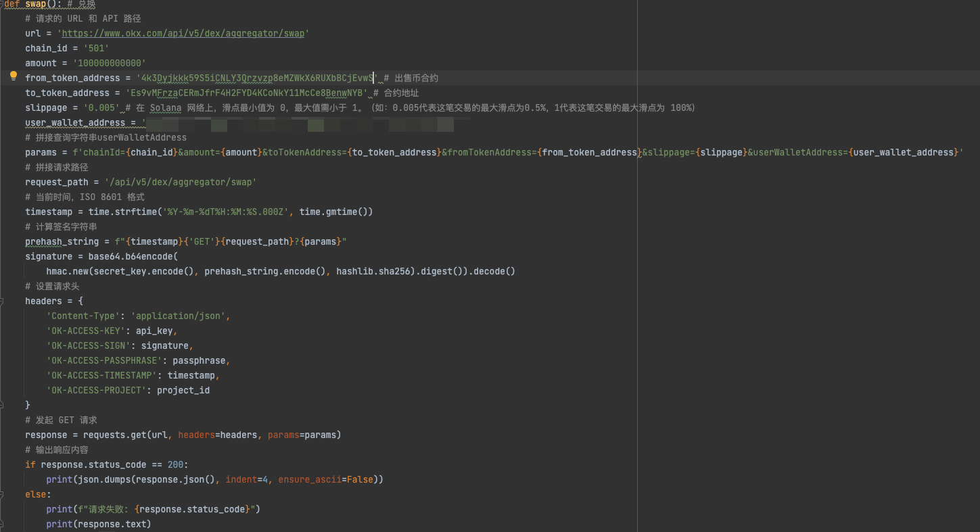Collapse the def swap function fold marker
Screen dimensions: 980x532
(x=2, y=4)
